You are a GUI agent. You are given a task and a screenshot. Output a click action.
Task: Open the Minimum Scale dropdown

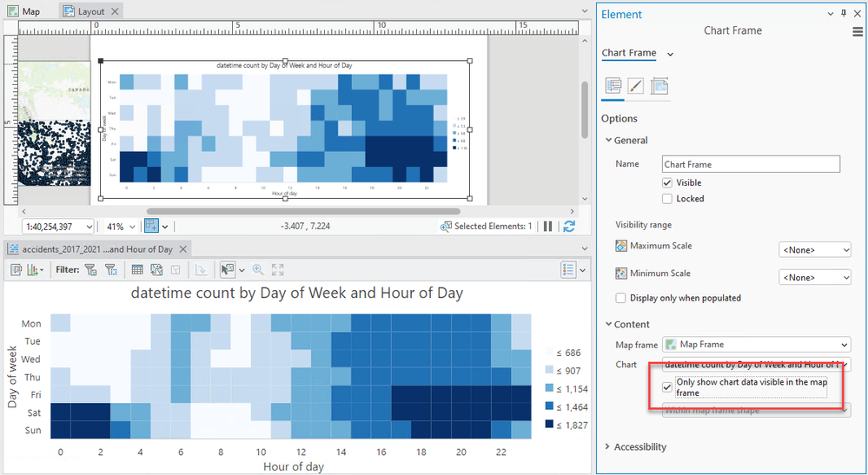point(815,277)
